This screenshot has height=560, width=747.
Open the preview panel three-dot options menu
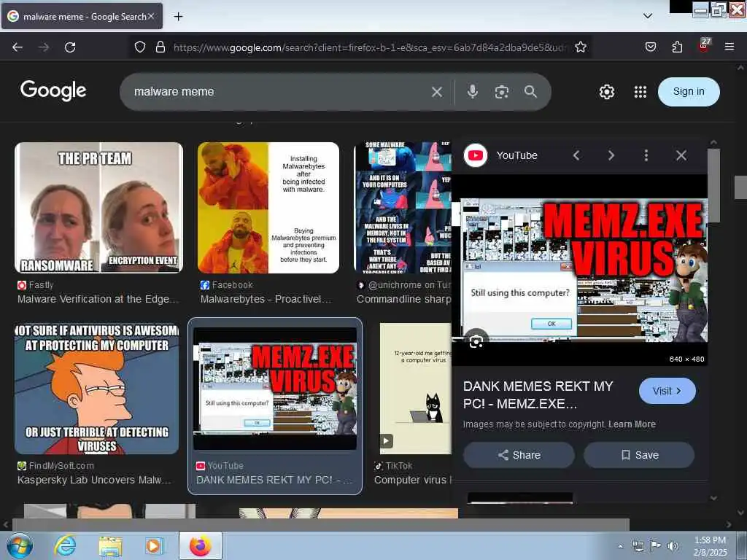pos(646,155)
